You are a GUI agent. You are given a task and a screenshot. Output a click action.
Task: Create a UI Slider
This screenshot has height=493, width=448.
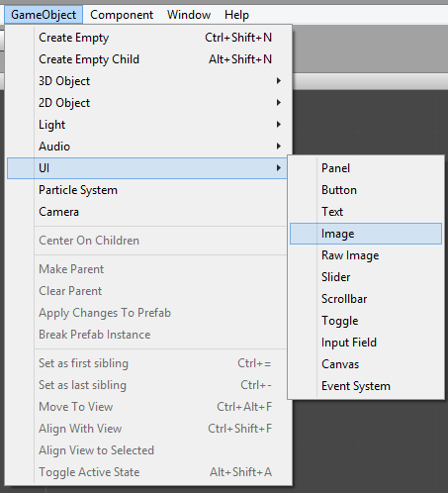366,277
